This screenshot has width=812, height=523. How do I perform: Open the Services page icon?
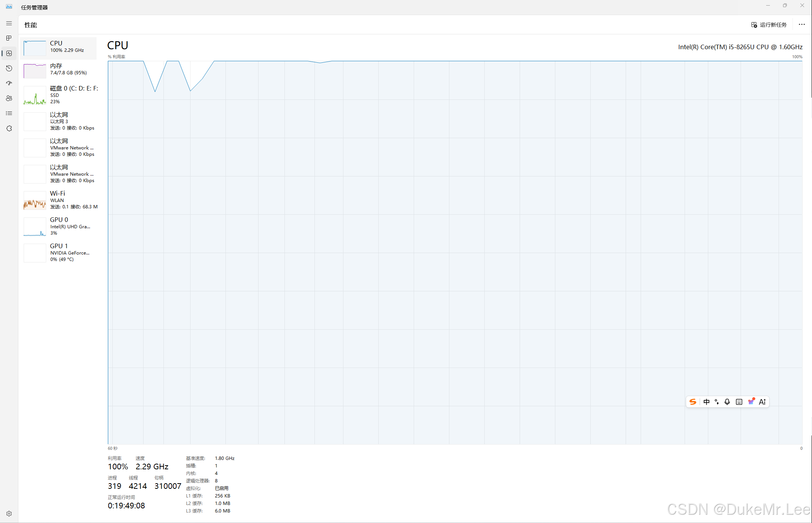(x=9, y=128)
